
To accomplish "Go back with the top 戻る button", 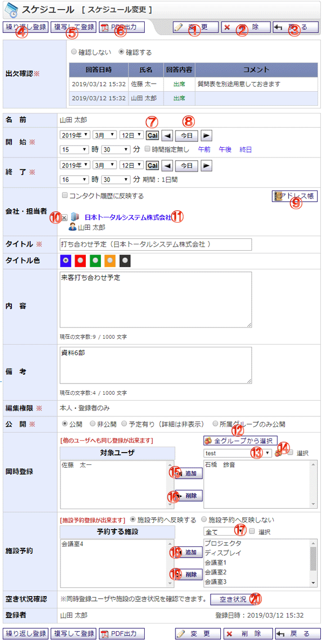I will (295, 27).
